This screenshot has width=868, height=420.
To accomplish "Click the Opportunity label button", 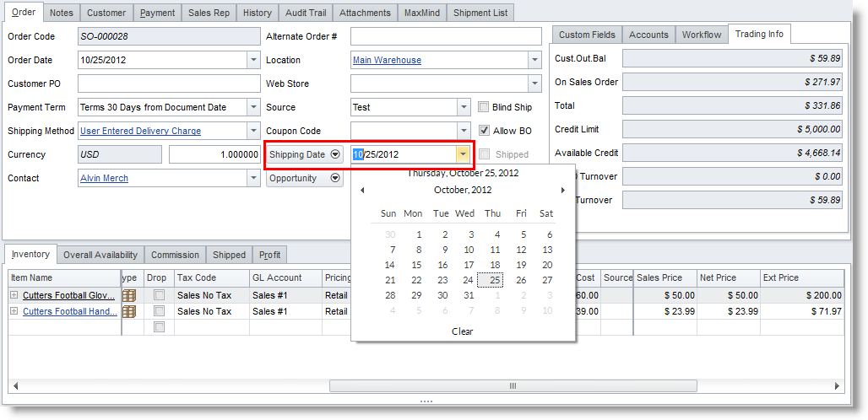I will point(305,179).
